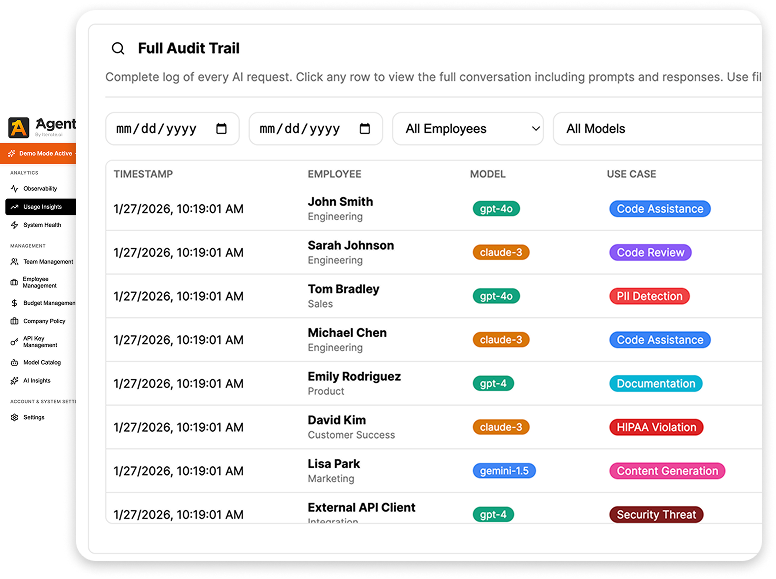Click the Team Management people icon

pos(14,261)
